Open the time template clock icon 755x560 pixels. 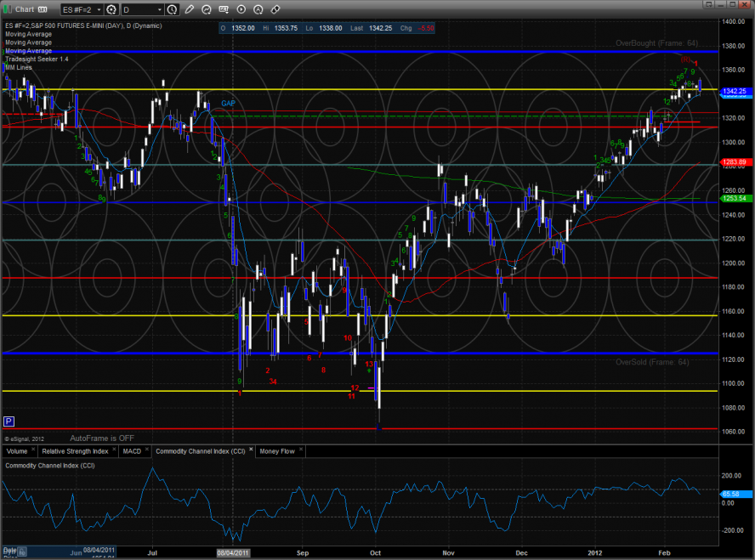coord(173,9)
